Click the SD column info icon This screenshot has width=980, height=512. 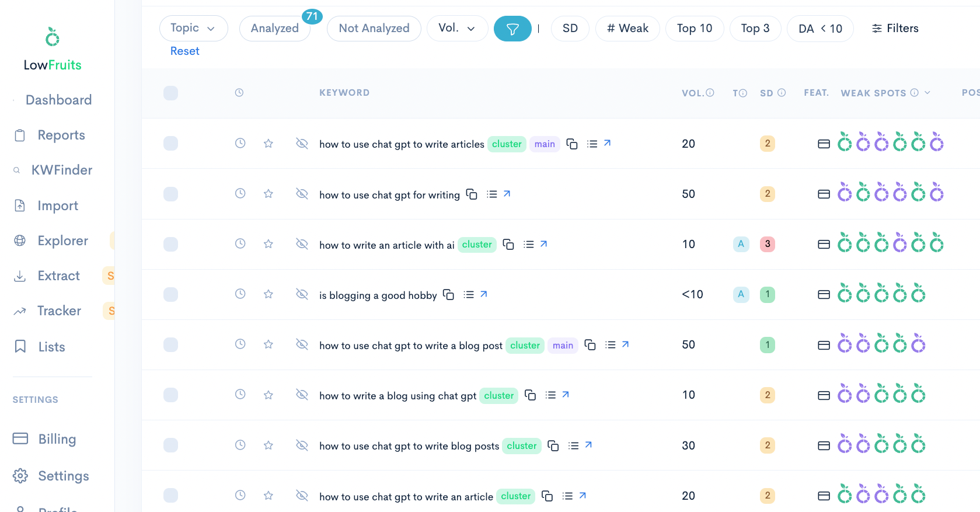point(782,92)
